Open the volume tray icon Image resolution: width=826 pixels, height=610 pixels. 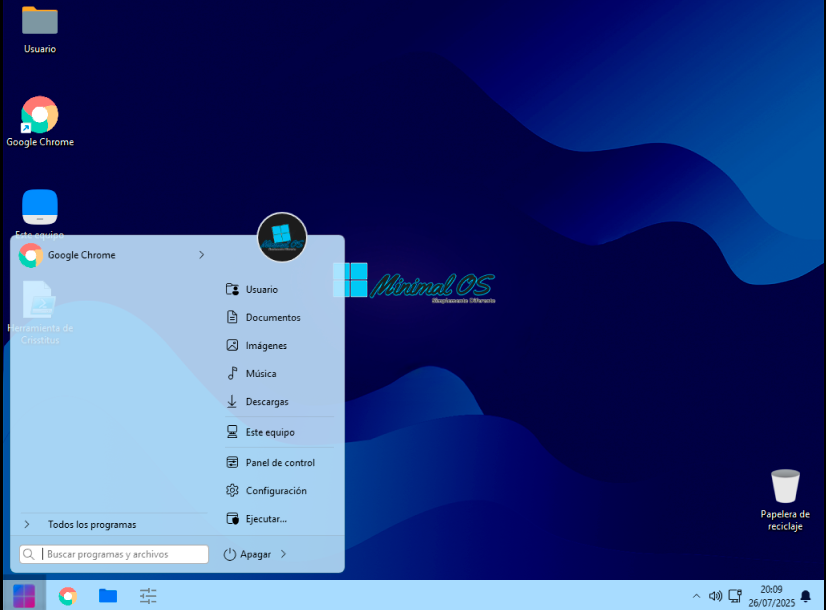pyautogui.click(x=715, y=596)
